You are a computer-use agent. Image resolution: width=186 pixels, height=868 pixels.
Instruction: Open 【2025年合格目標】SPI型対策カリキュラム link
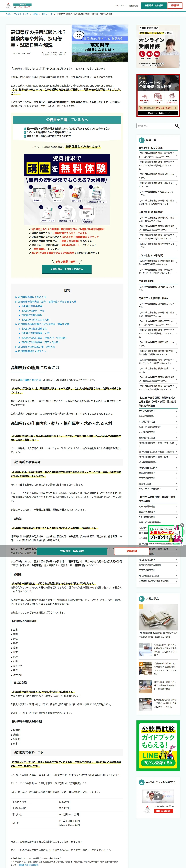(158, 193)
